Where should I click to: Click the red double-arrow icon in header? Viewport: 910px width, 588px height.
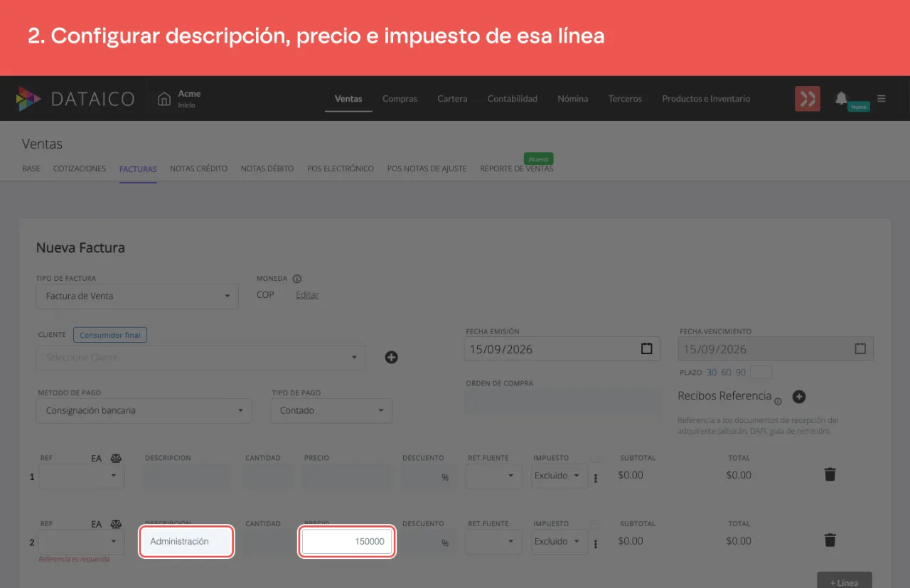(x=808, y=99)
